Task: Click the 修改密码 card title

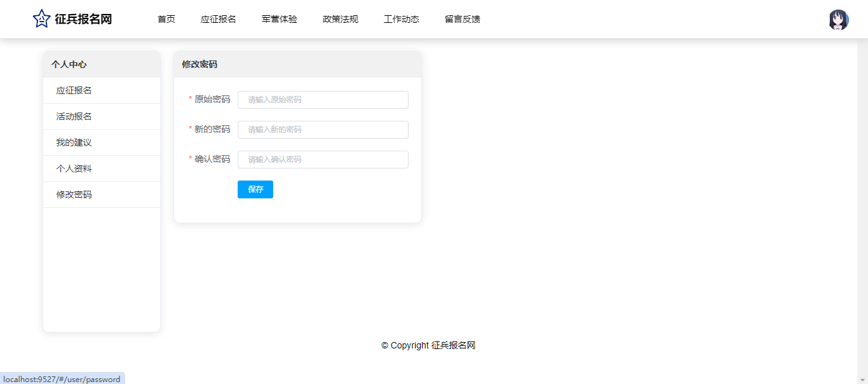Action: 200,64
